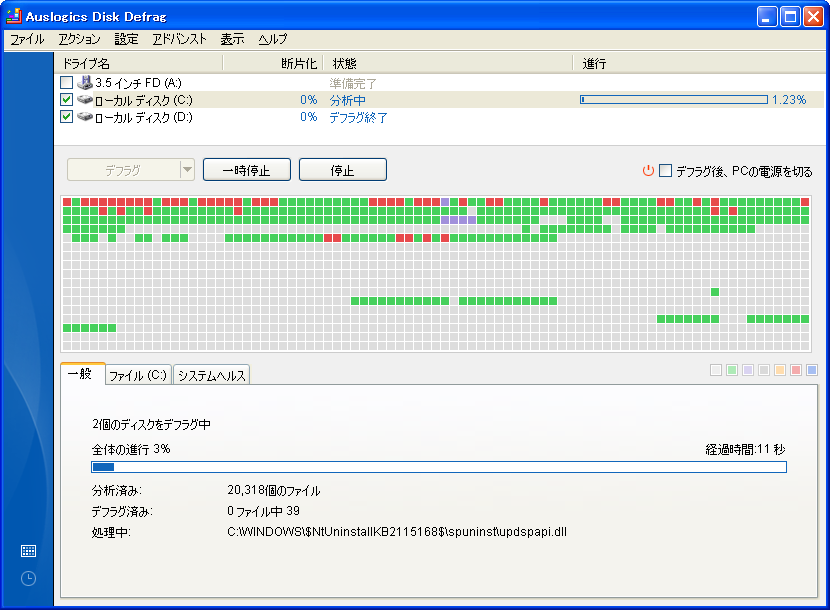Viewport: 830px width, 610px height.
Task: Enable デフラグ後、PCの電源を切る checkbox
Action: tap(665, 171)
